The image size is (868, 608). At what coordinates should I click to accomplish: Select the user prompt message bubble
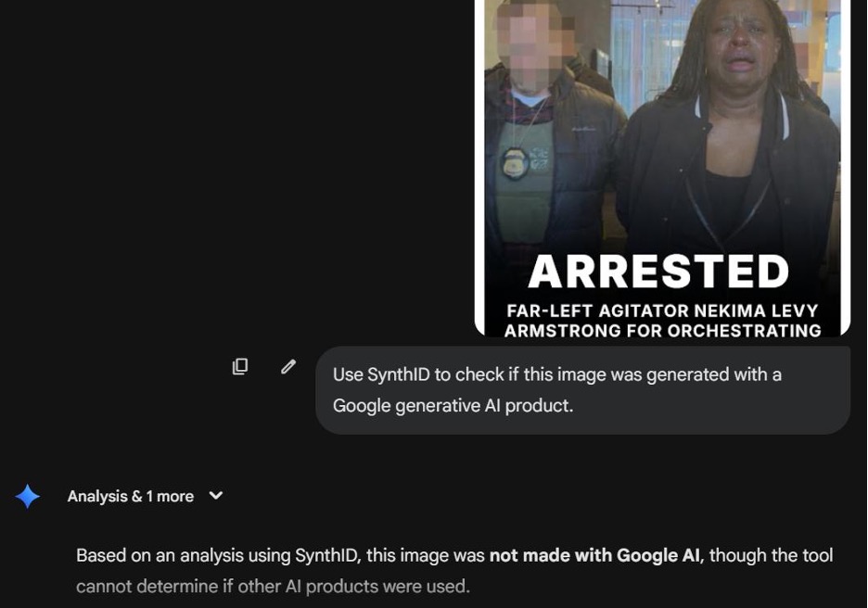[582, 390]
